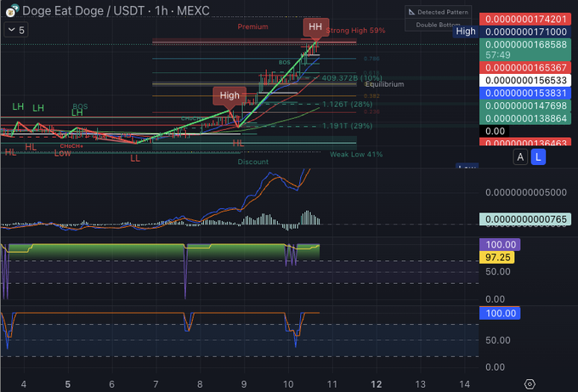Click price tag 0.0000000174201
Image resolution: width=578 pixels, height=392 pixels.
(525, 19)
